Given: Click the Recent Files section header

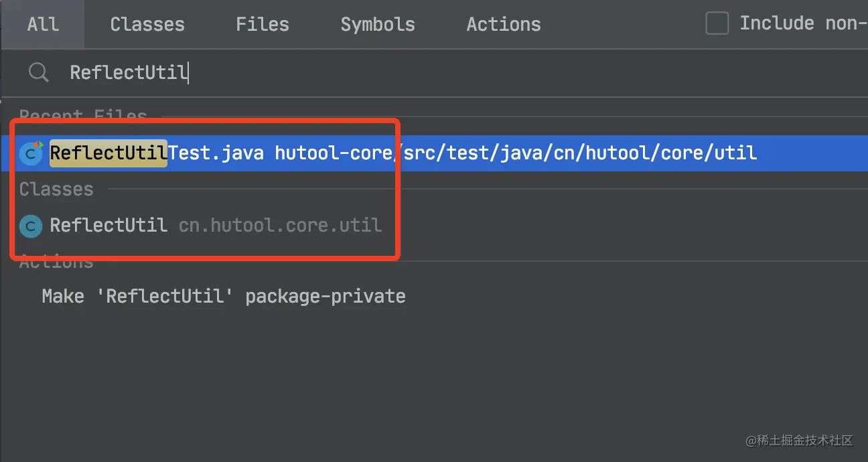Looking at the screenshot, I should click(83, 116).
